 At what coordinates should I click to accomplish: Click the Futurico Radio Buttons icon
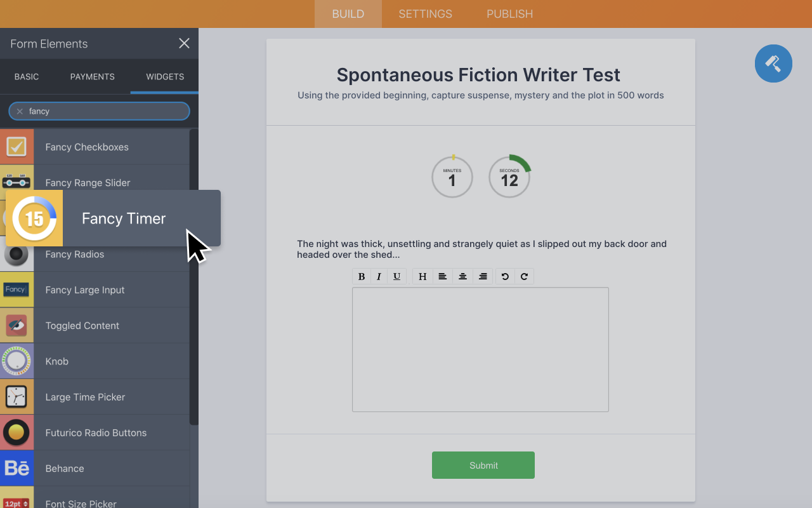pos(16,432)
